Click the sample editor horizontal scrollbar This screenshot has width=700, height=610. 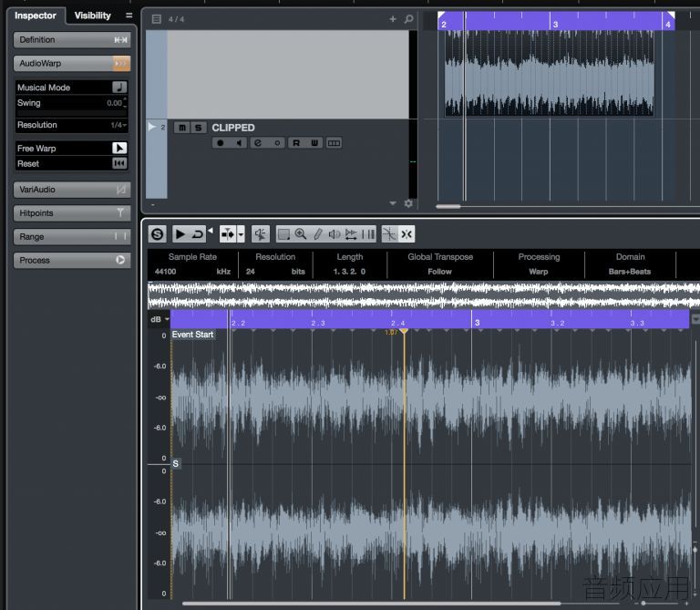[372, 604]
